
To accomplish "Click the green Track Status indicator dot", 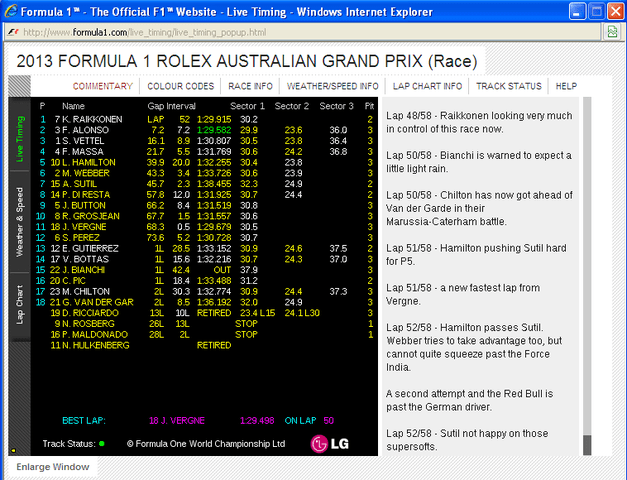I will click(102, 444).
